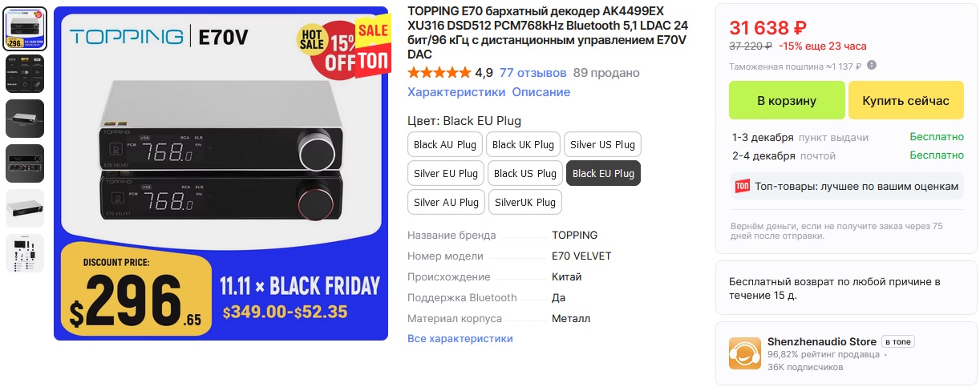The height and width of the screenshot is (387, 980).
Task: Open the 77 отзывов reviews link
Action: point(533,73)
